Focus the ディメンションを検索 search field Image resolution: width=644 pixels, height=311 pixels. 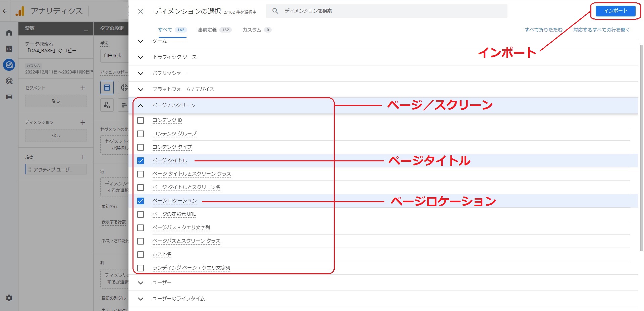click(x=386, y=11)
